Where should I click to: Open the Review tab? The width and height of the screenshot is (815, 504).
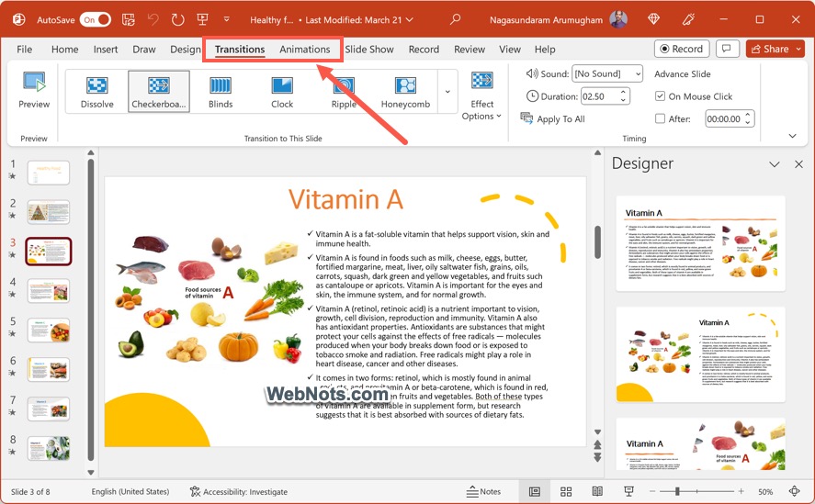coord(470,50)
